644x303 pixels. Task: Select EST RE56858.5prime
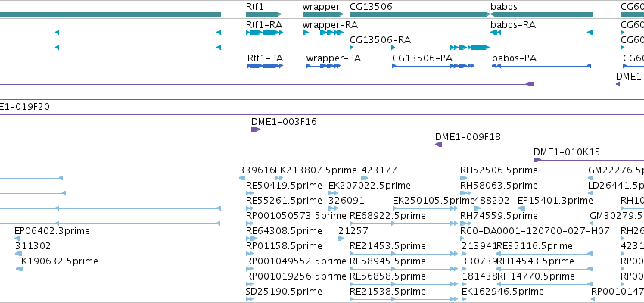click(387, 276)
